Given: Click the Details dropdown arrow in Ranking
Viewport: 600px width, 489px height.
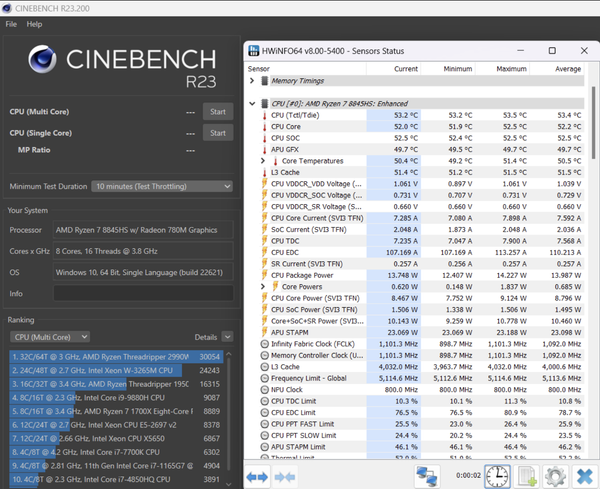Looking at the screenshot, I should click(227, 337).
